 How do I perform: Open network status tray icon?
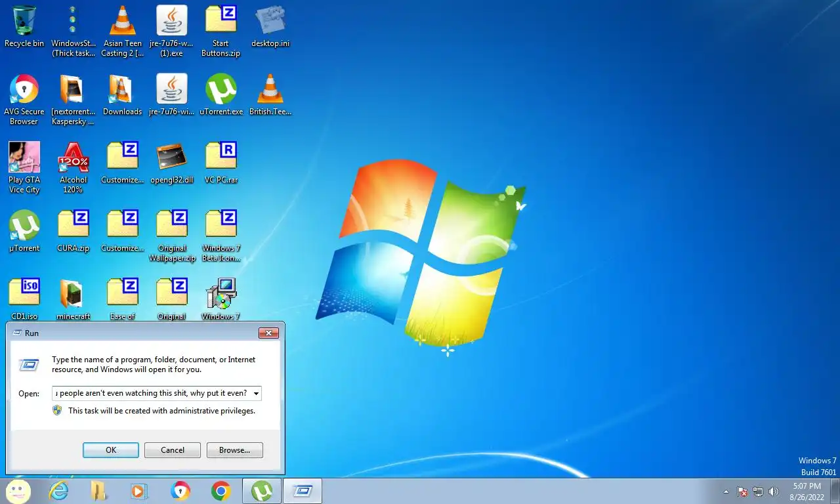pos(758,492)
